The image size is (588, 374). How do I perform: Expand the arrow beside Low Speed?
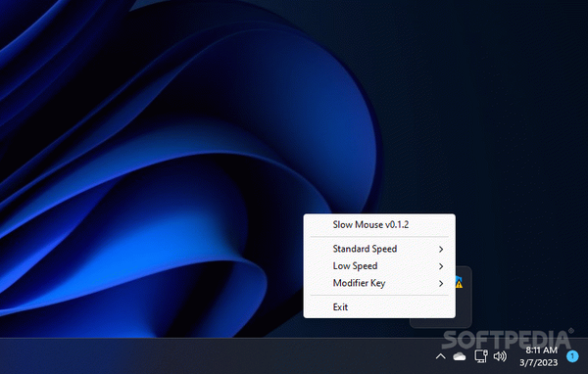pos(441,266)
